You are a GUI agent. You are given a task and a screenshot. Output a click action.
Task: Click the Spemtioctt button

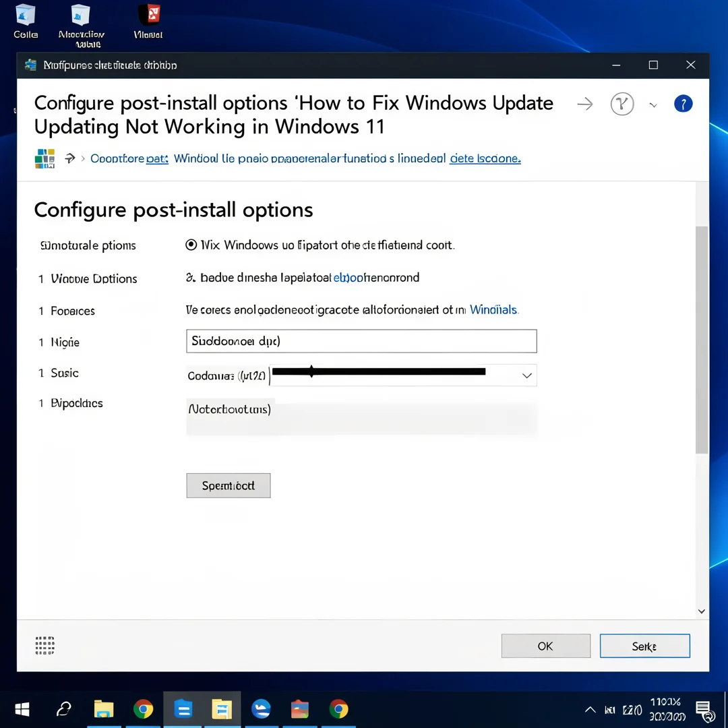coord(229,485)
